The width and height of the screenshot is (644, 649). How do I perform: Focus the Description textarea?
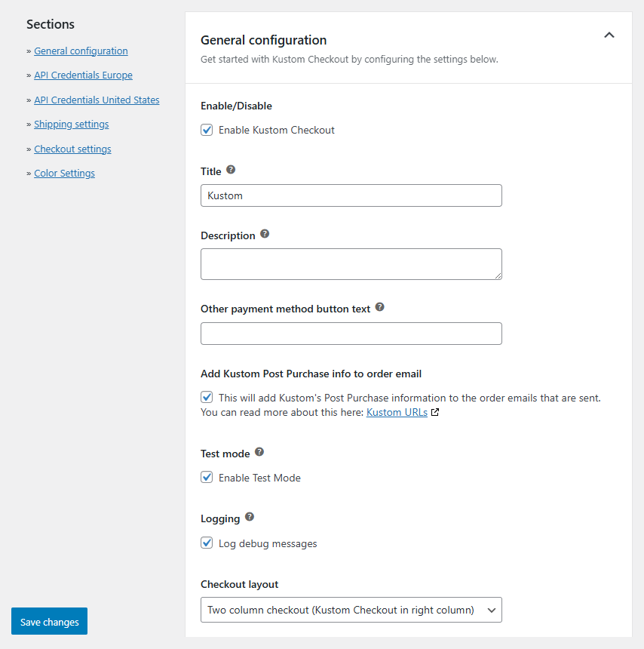351,264
